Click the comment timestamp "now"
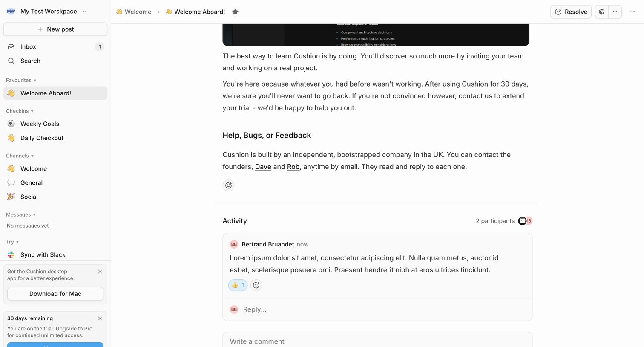Screen dimensions: 644x347 coord(302,244)
